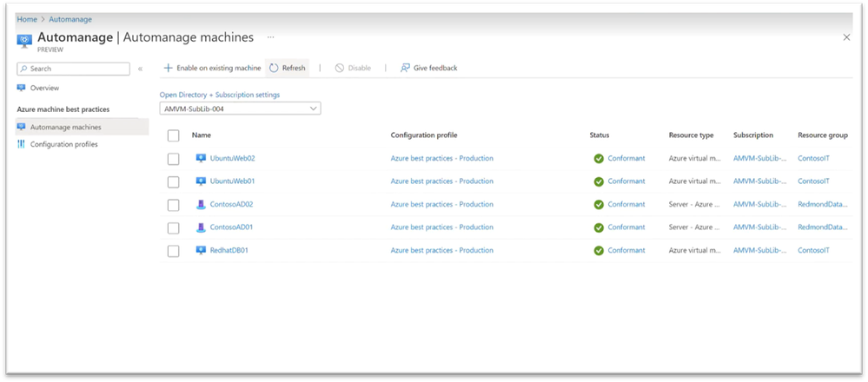Sort by the Status column header

point(600,135)
